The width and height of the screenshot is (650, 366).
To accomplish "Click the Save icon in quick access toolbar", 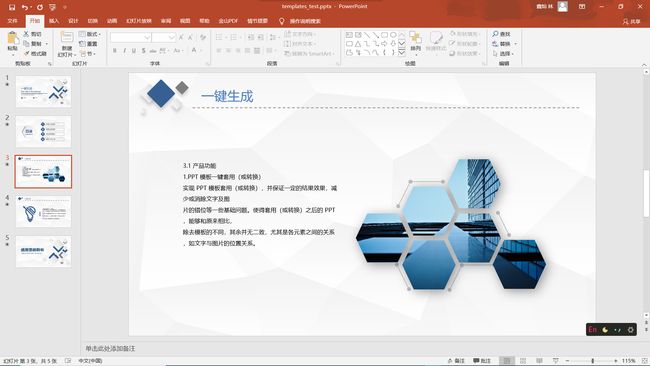I will pyautogui.click(x=12, y=7).
